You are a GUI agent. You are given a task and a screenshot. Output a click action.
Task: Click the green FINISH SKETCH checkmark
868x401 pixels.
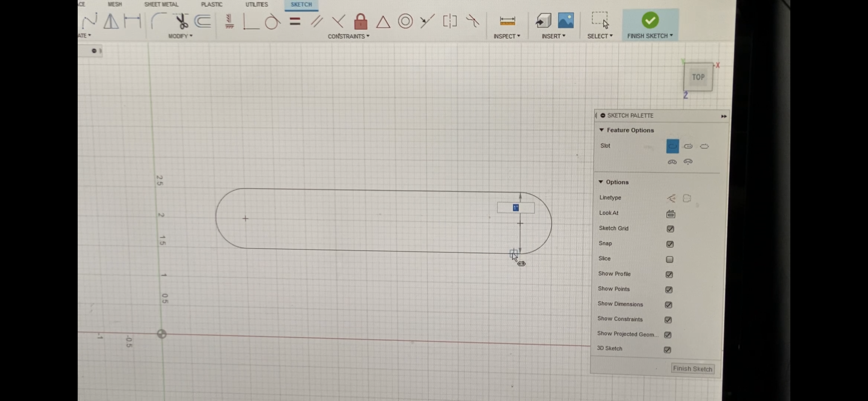(x=650, y=20)
